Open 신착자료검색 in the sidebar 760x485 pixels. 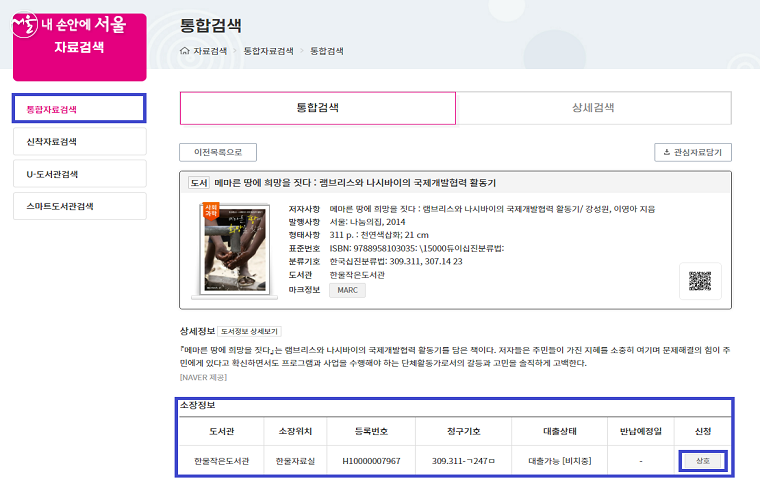coord(79,141)
